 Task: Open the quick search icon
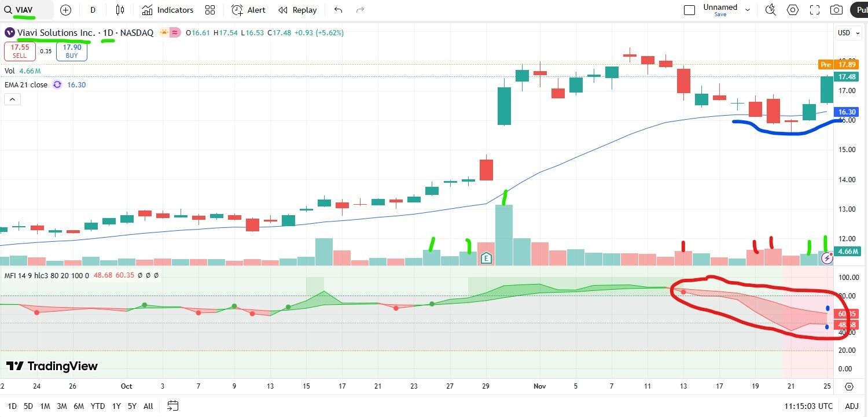click(770, 10)
